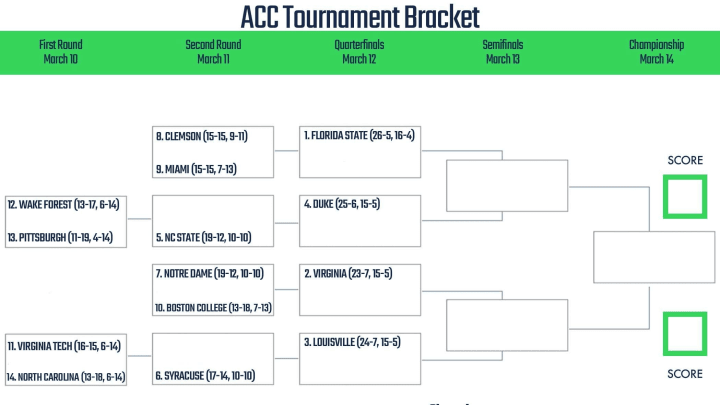Select 1. Florida State in Quarterfinals
Viewport: 720px width, 405px height.
click(x=359, y=135)
